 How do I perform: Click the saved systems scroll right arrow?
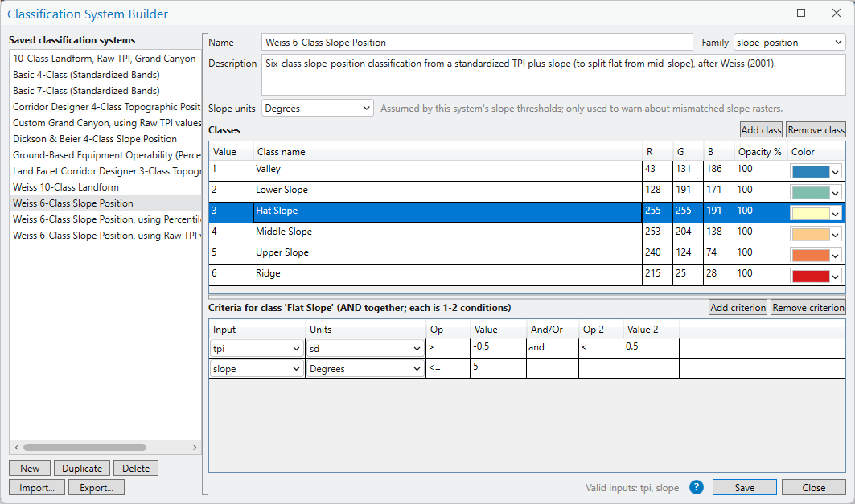194,448
